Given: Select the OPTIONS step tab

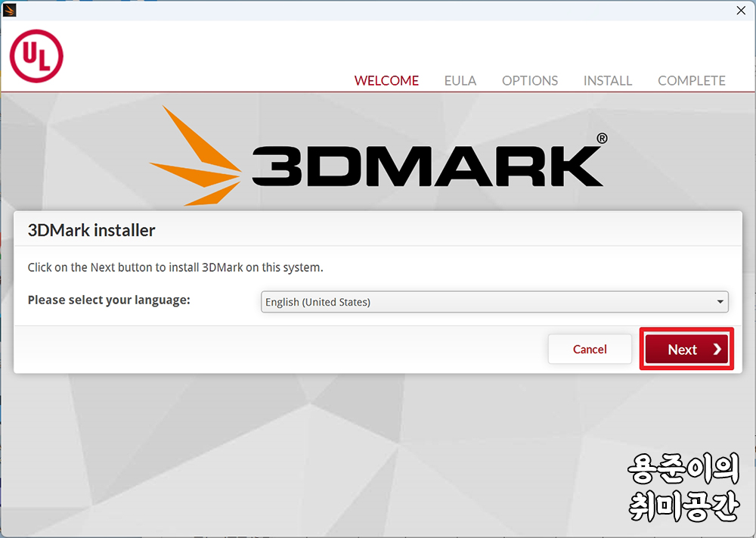Looking at the screenshot, I should click(x=529, y=80).
